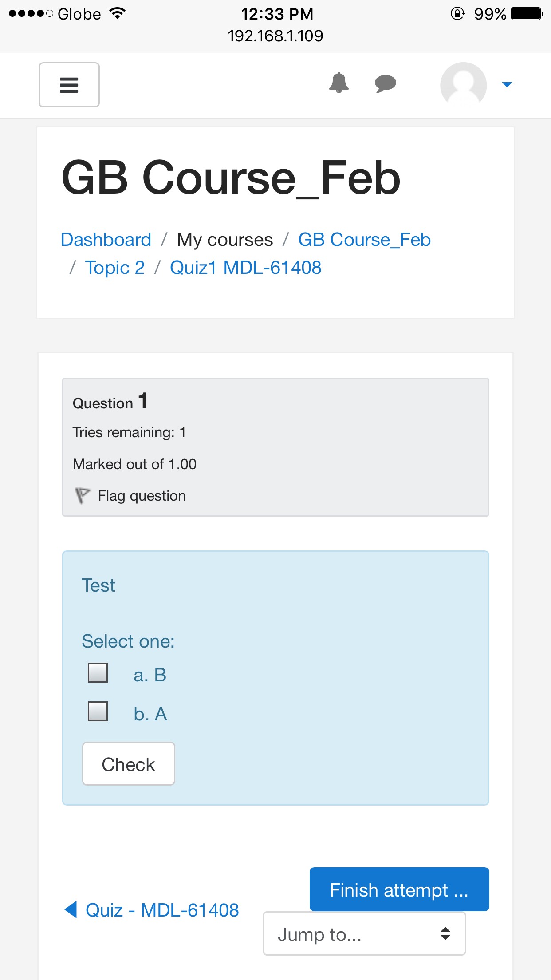Viewport: 551px width, 980px height.
Task: Open Quiz1 MDL-61408 breadcrumb link
Action: coord(246,268)
